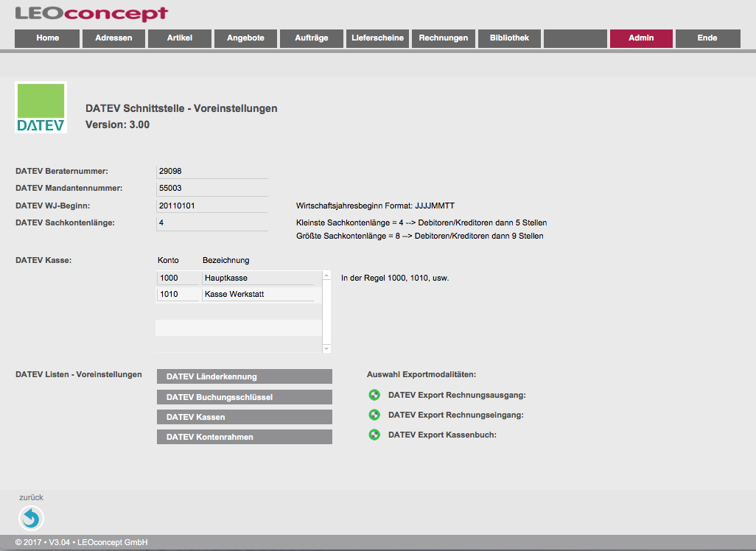Viewport: 756px width, 551px height.
Task: Click the zurück label text
Action: pyautogui.click(x=32, y=497)
